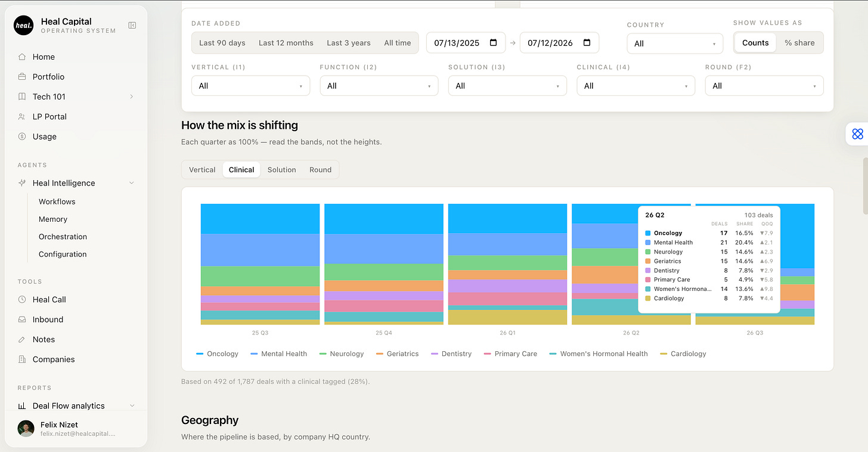The width and height of the screenshot is (868, 452).
Task: Collapse the Heal Intelligence section
Action: coord(132,183)
